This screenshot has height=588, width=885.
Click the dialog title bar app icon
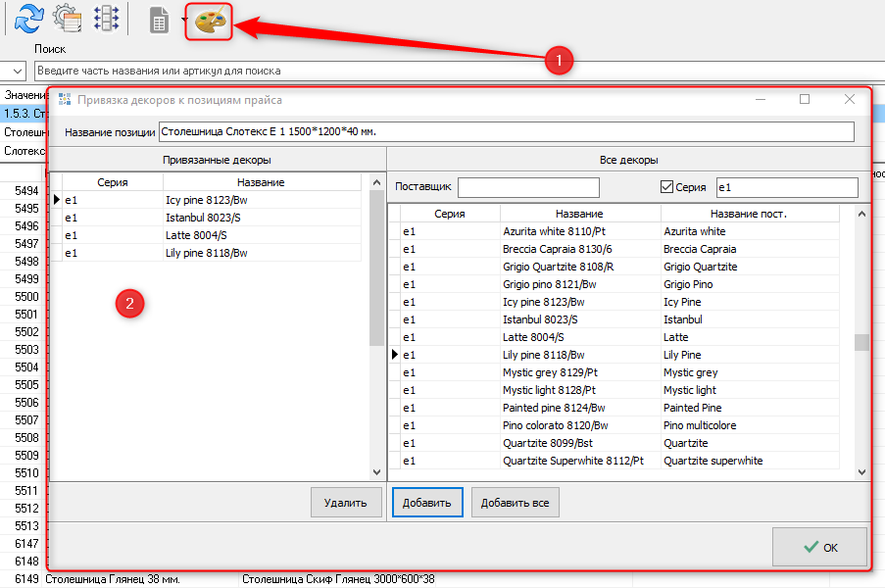click(65, 99)
